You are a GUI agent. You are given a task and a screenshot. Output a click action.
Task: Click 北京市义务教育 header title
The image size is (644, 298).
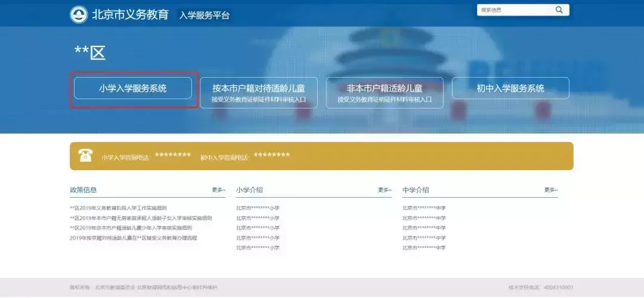tap(130, 14)
